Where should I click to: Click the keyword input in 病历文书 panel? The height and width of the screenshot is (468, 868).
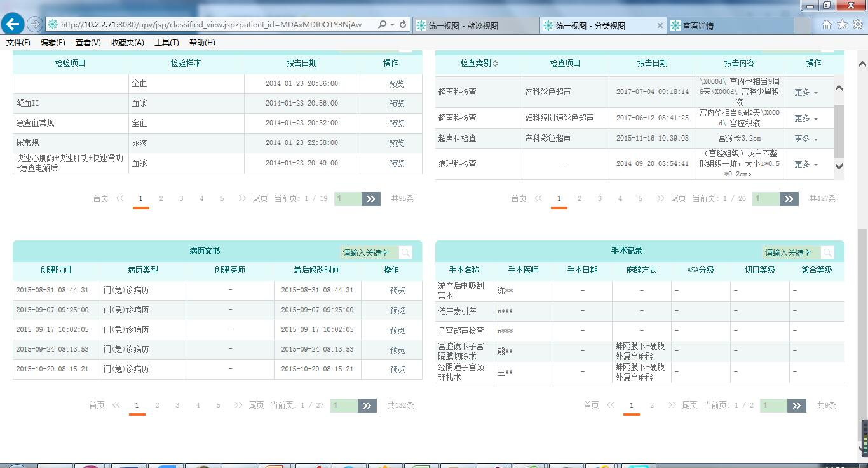coord(369,252)
